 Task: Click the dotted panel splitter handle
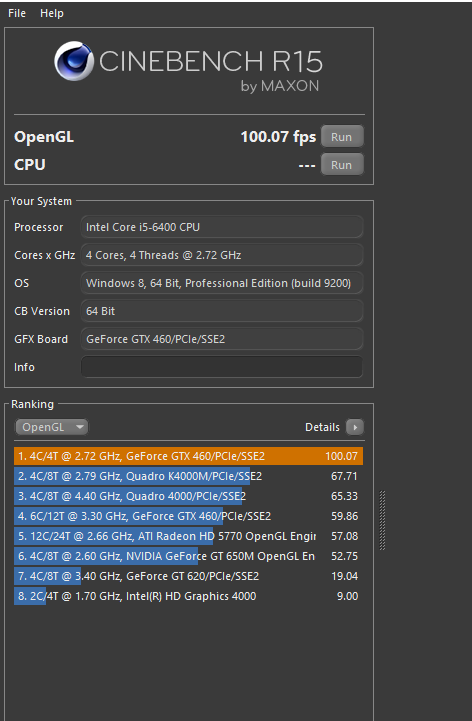click(x=382, y=520)
